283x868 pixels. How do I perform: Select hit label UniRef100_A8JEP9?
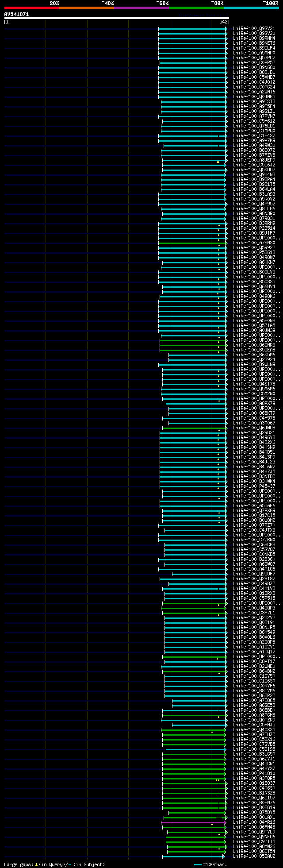(x=254, y=160)
